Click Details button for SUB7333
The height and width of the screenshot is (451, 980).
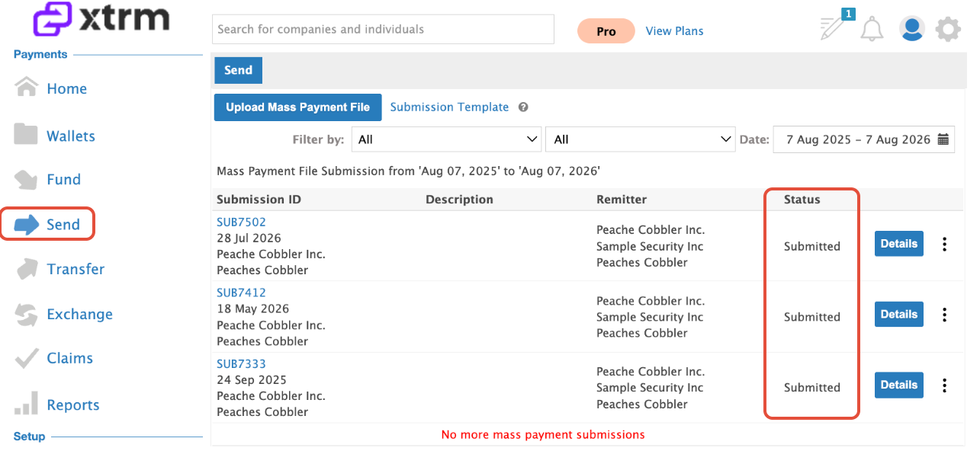click(898, 385)
